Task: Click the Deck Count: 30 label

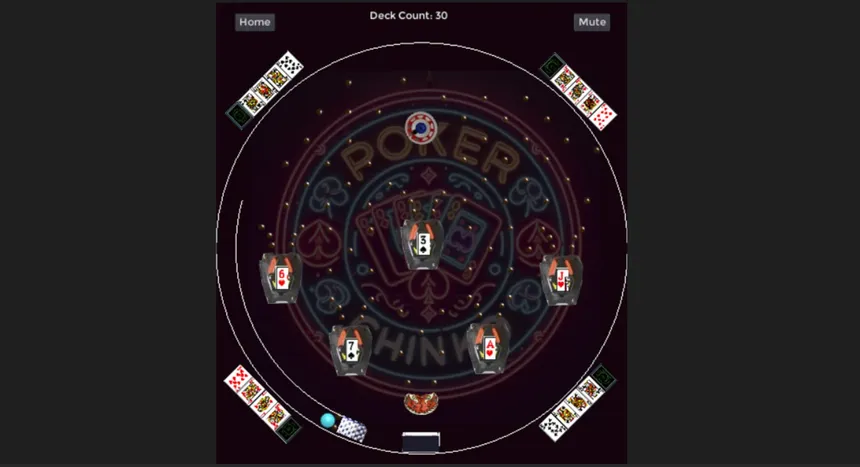Action: (x=409, y=15)
